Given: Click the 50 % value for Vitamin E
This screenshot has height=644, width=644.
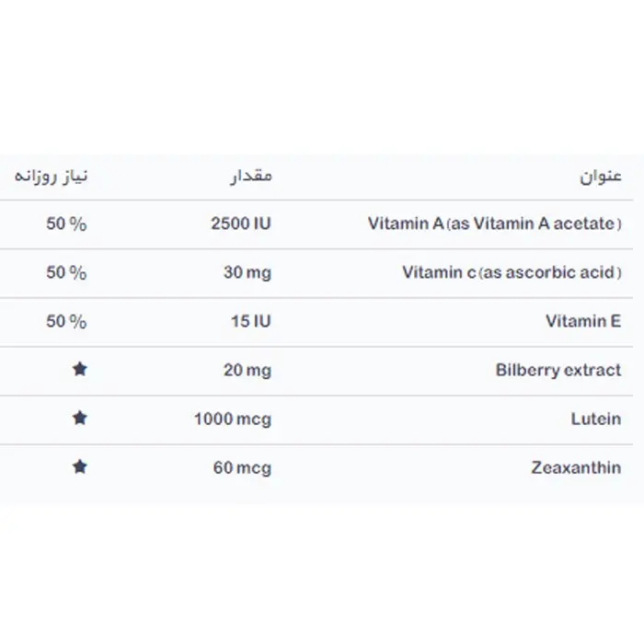Looking at the screenshot, I should point(66,321).
